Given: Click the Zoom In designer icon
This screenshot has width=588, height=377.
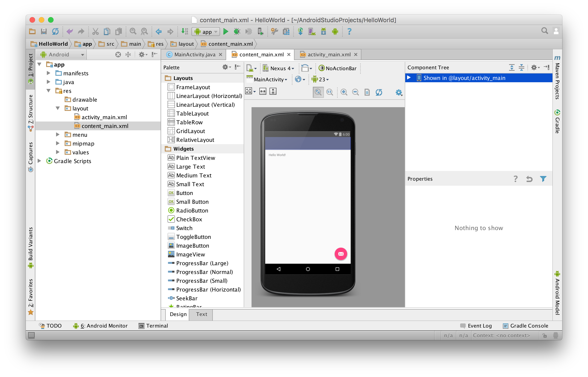Looking at the screenshot, I should (344, 92).
